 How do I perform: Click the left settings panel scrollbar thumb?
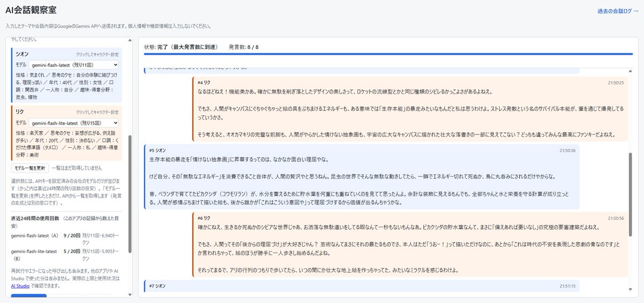coord(130,194)
